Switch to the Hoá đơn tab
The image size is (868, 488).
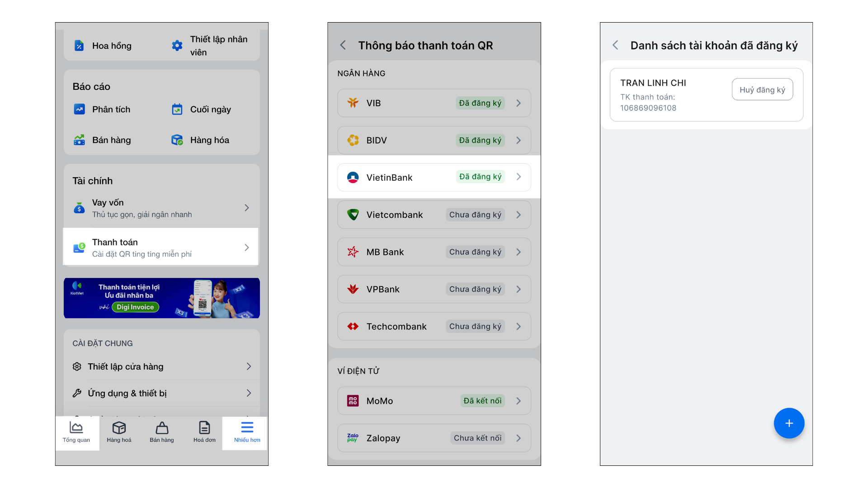(204, 432)
